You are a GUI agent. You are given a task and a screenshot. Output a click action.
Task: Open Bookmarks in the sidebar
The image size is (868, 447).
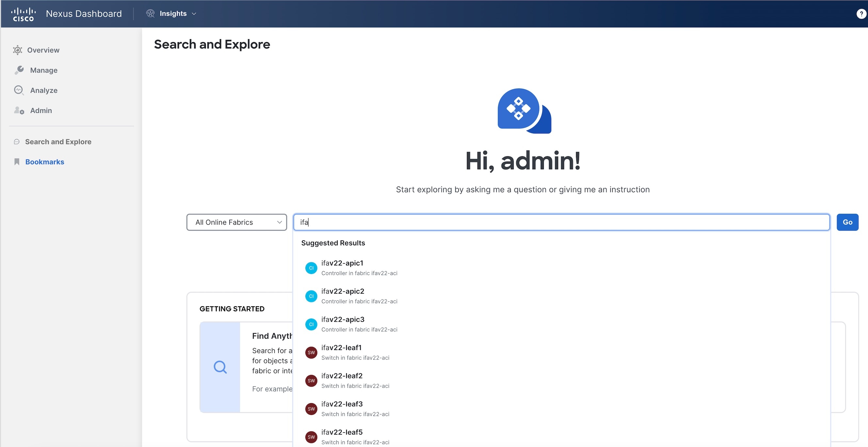(39, 162)
